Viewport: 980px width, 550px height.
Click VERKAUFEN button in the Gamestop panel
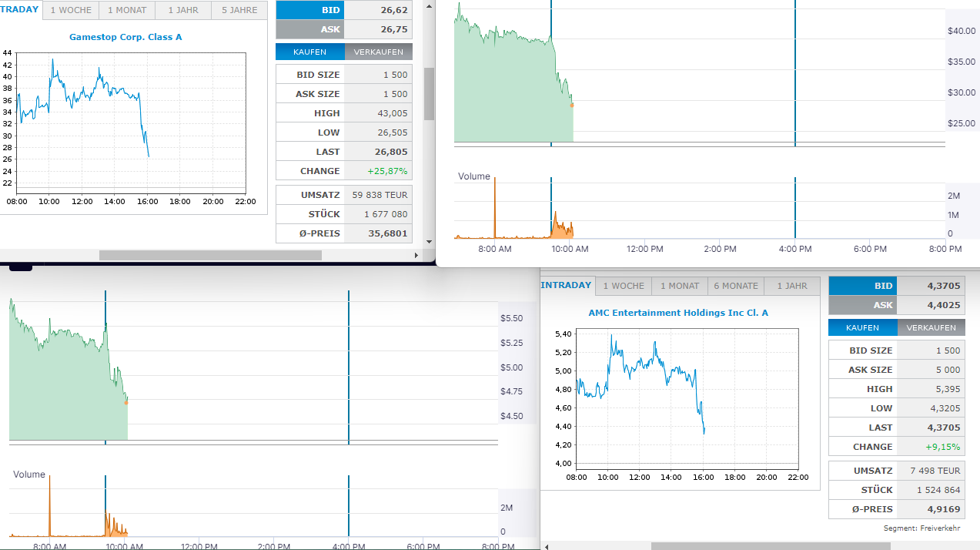pos(378,52)
